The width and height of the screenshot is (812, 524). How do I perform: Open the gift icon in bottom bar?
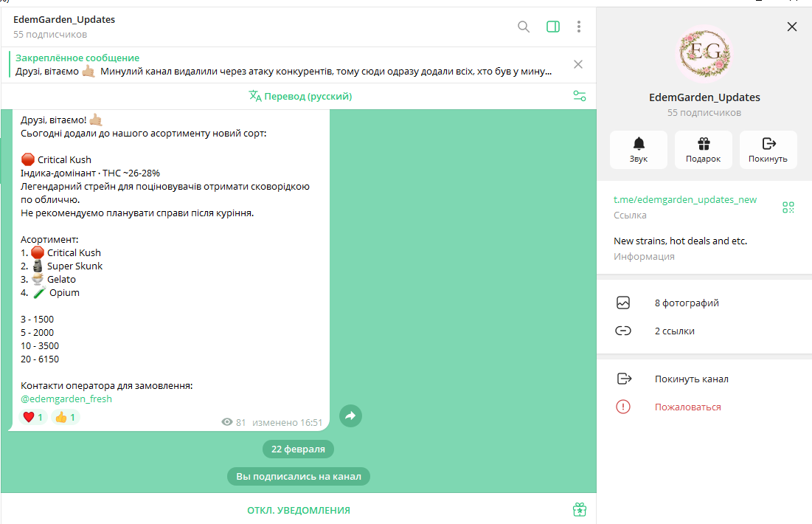tap(580, 509)
